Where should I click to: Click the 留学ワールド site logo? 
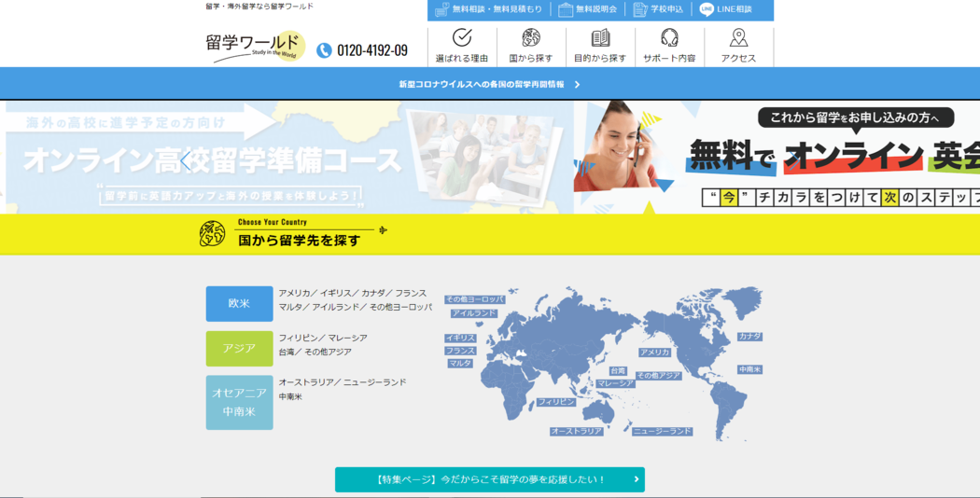tap(255, 46)
